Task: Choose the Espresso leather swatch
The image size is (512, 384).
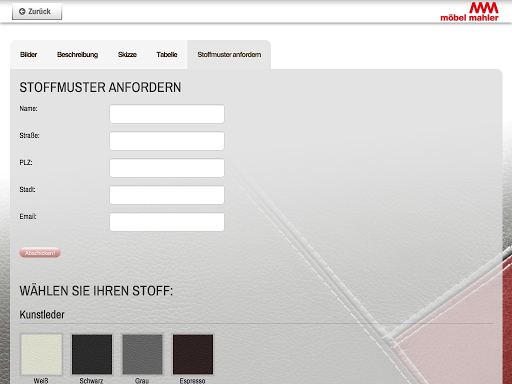Action: click(x=193, y=354)
